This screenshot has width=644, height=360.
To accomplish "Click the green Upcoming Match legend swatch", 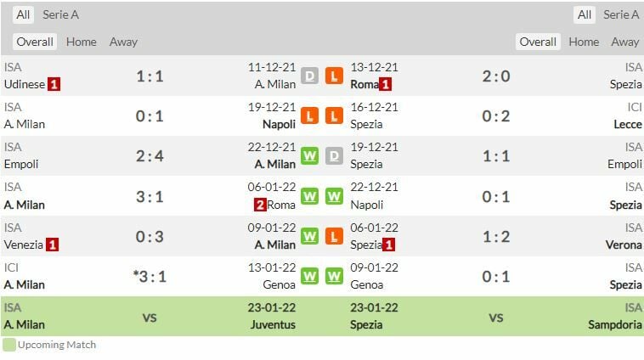I will 9,345.
